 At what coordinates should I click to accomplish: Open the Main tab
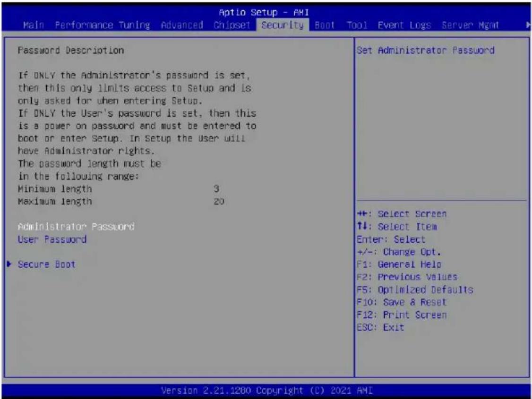pos(34,25)
